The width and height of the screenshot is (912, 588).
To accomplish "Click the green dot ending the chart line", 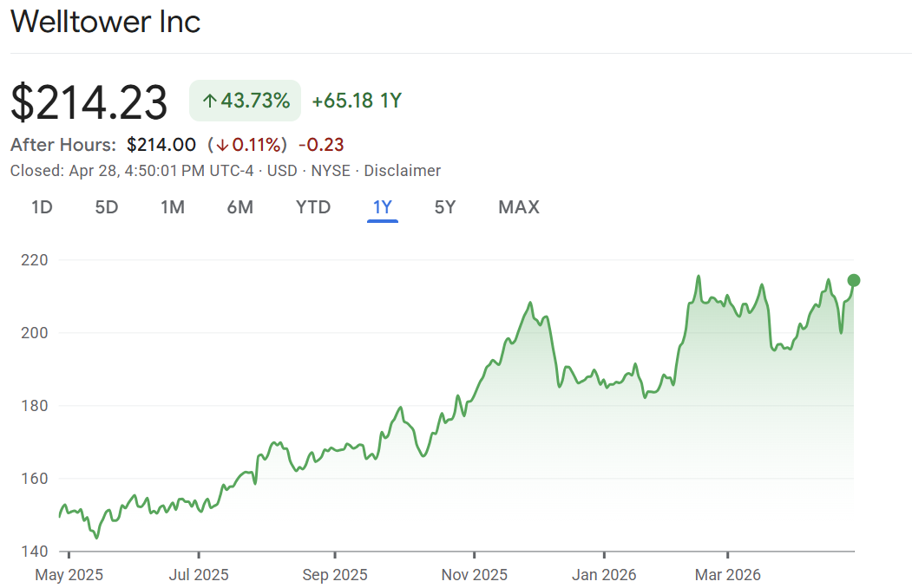I will click(854, 280).
